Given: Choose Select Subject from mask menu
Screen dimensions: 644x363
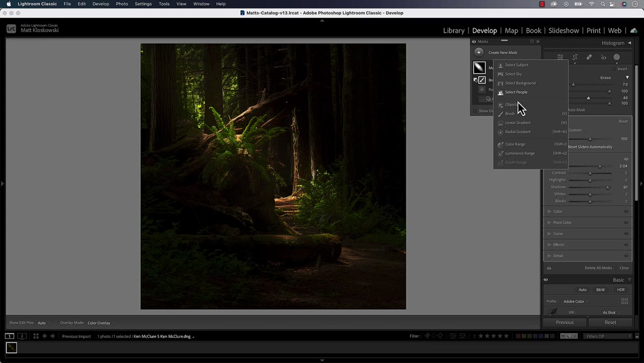Looking at the screenshot, I should (x=531, y=65).
